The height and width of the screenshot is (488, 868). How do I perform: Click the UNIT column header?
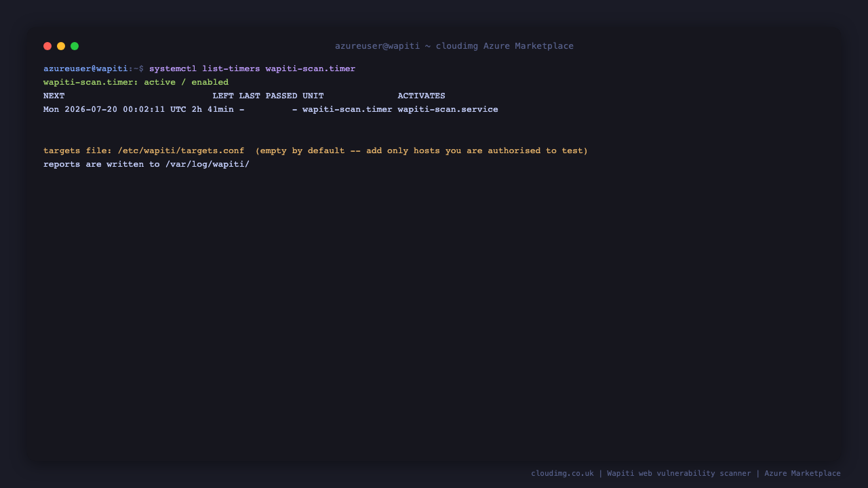(x=313, y=96)
